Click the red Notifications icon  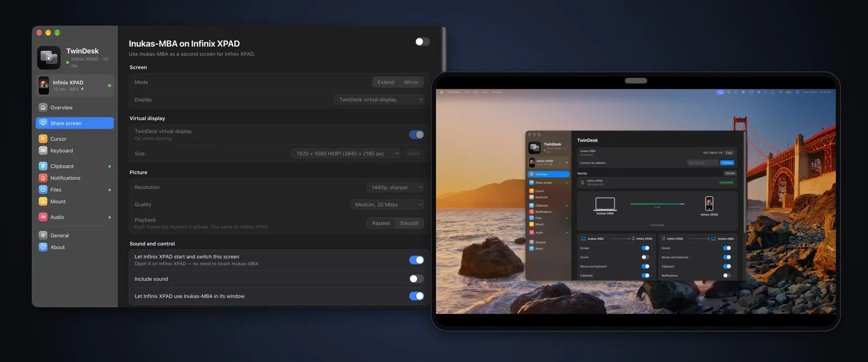coord(43,178)
